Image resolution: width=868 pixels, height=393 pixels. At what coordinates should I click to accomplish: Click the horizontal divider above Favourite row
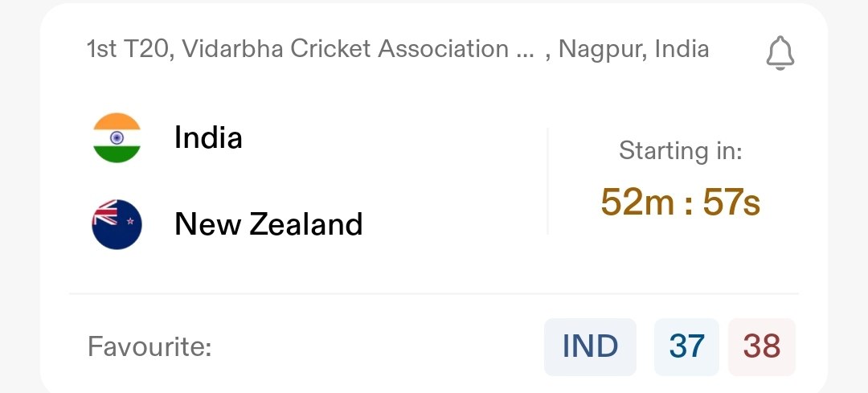click(x=434, y=294)
